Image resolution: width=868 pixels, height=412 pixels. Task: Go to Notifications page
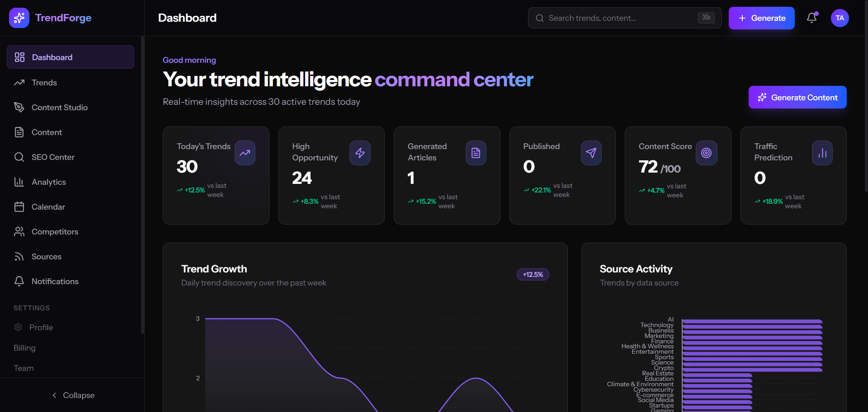pos(71,281)
